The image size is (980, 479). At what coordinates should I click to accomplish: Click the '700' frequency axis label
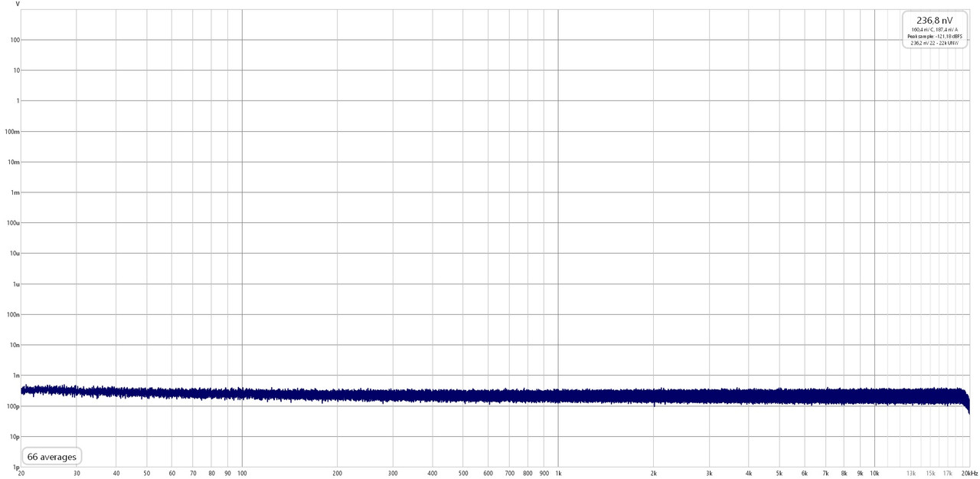pyautogui.click(x=509, y=474)
